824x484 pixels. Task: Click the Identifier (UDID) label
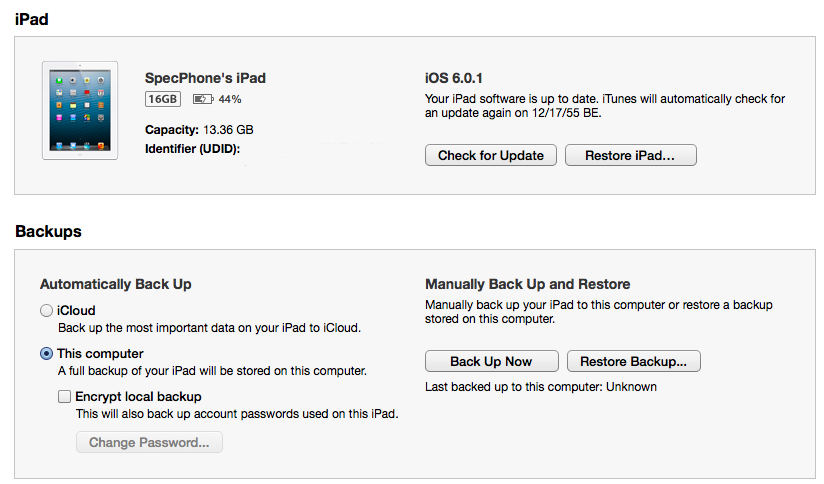tap(192, 149)
